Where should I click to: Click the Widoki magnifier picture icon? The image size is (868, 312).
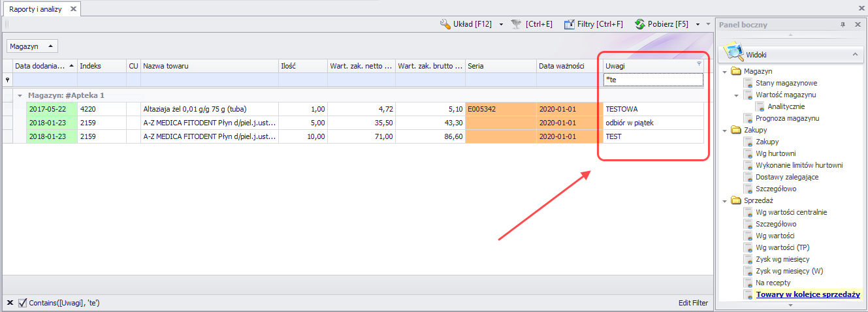click(734, 52)
